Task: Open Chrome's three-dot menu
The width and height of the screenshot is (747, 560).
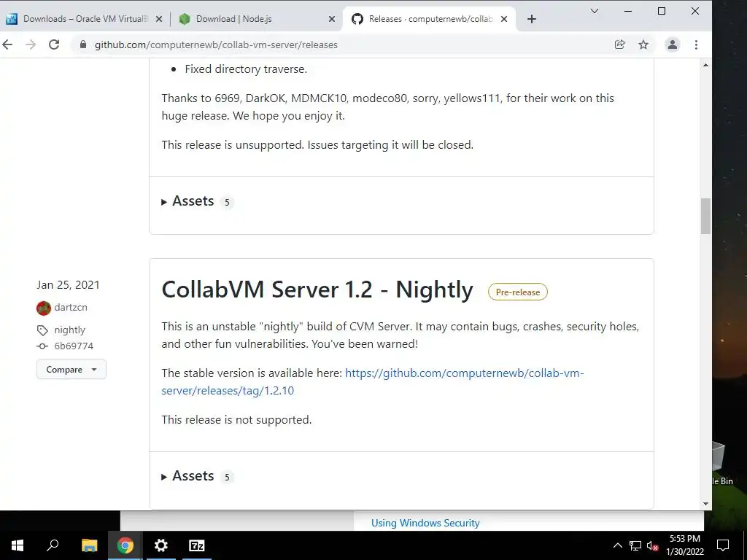Action: 696,44
